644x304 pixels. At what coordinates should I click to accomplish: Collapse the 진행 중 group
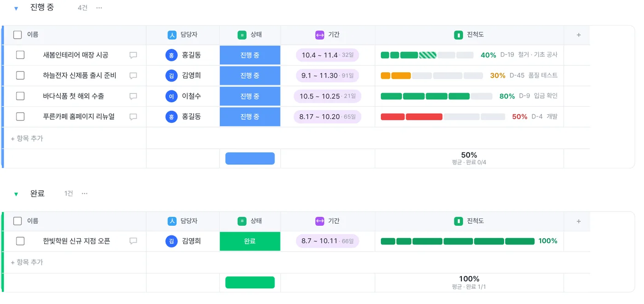coord(16,8)
